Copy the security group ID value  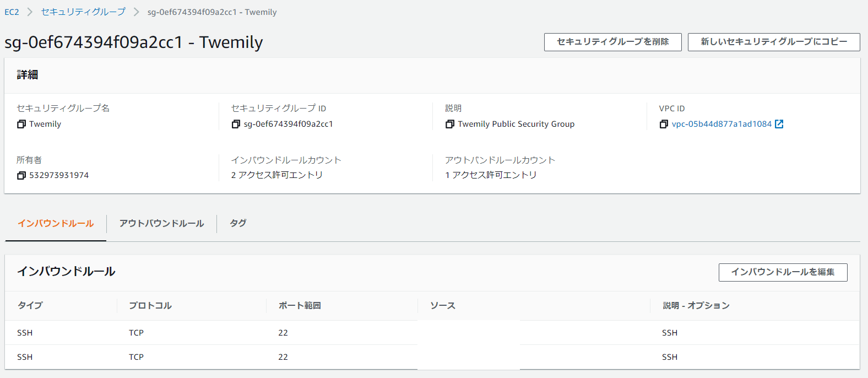click(236, 125)
